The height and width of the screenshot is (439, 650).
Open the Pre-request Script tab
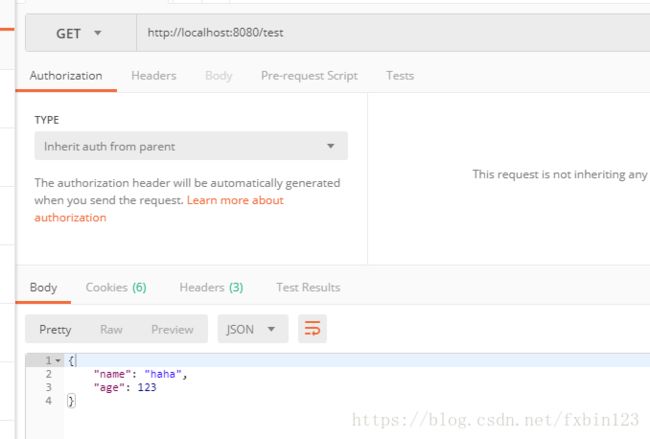(309, 76)
